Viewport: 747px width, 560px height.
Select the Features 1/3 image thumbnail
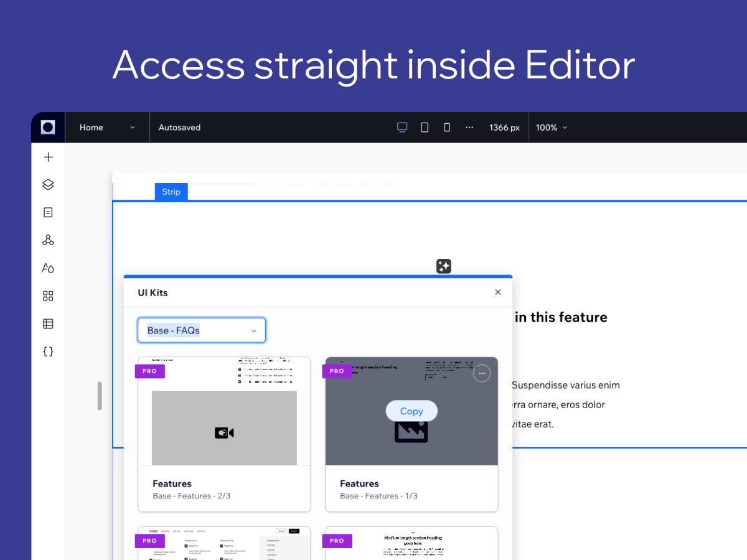pyautogui.click(x=411, y=411)
